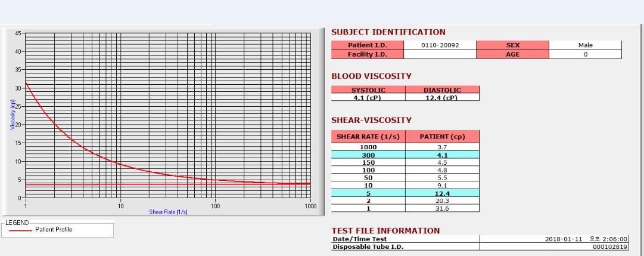The image size is (644, 256).
Task: Select the highlighted shear rate 5 cell
Action: tap(368, 193)
